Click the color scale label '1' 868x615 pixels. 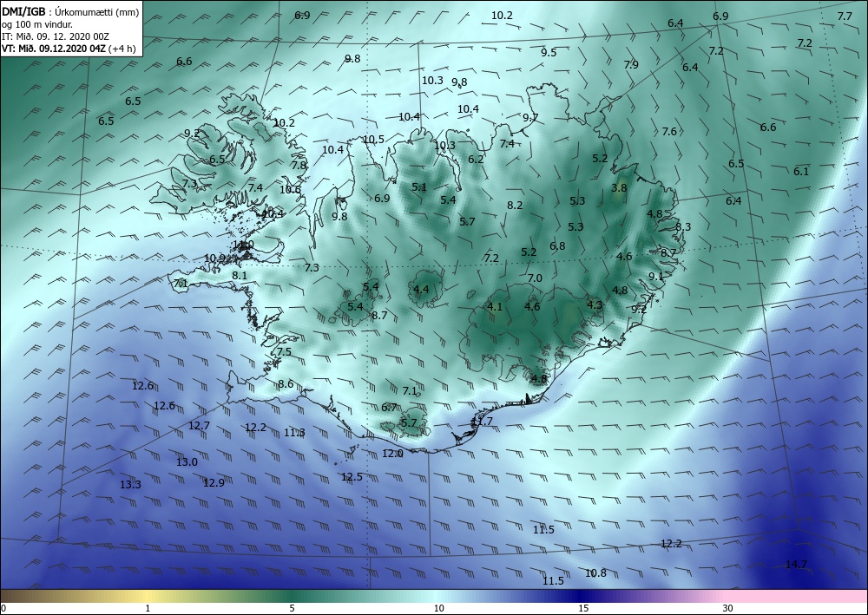pyautogui.click(x=148, y=608)
